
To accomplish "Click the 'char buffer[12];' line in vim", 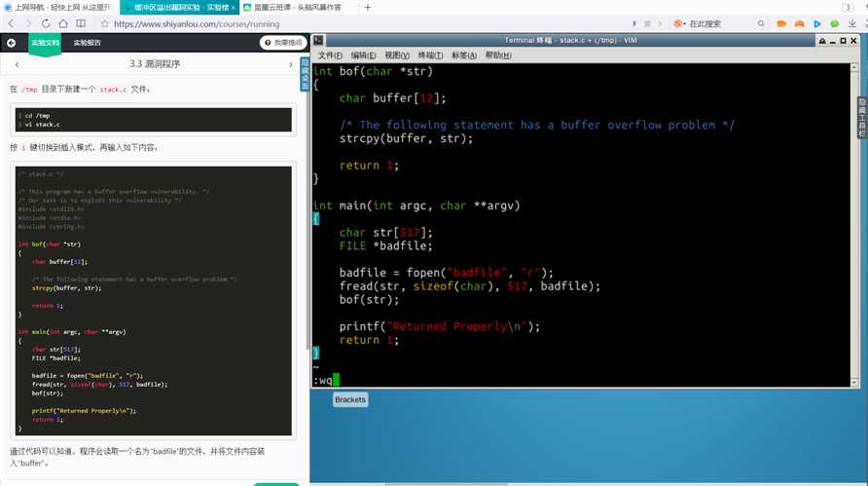I will click(x=392, y=98).
